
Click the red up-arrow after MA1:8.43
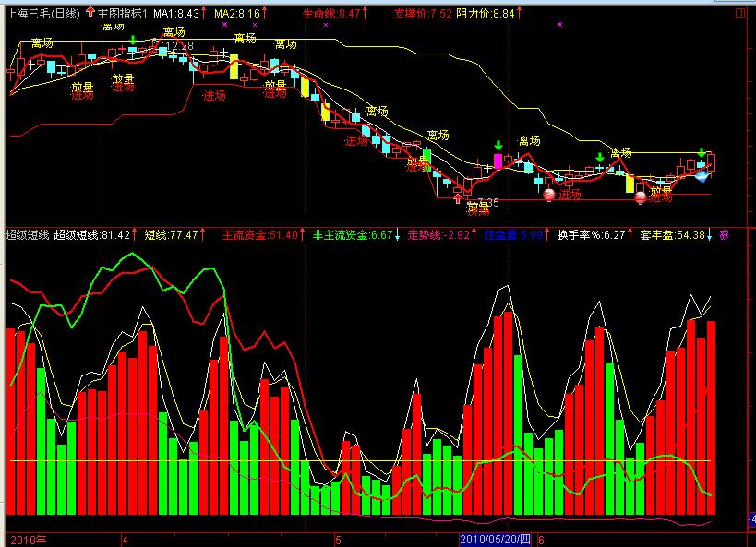(x=204, y=13)
